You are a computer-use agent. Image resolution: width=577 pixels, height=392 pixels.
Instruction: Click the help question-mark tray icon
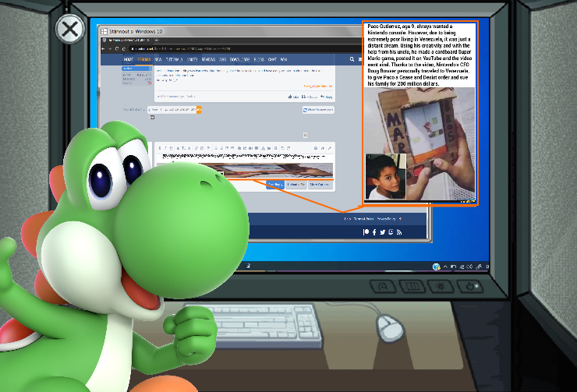[437, 267]
